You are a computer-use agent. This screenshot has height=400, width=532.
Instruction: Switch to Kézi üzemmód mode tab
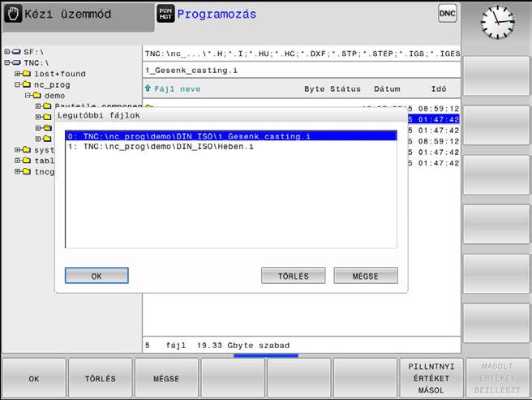(79, 17)
